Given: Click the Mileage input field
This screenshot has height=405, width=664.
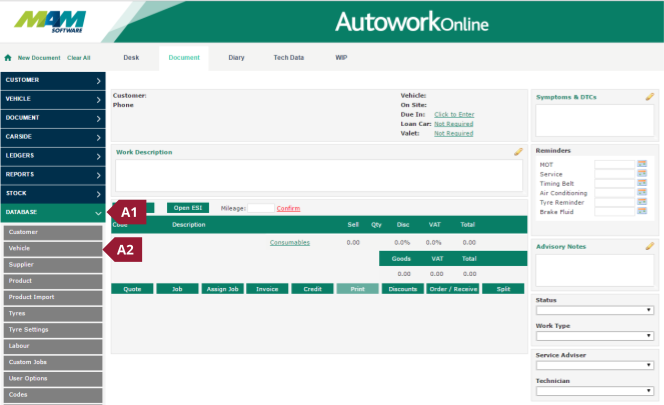Looking at the screenshot, I should [x=259, y=208].
